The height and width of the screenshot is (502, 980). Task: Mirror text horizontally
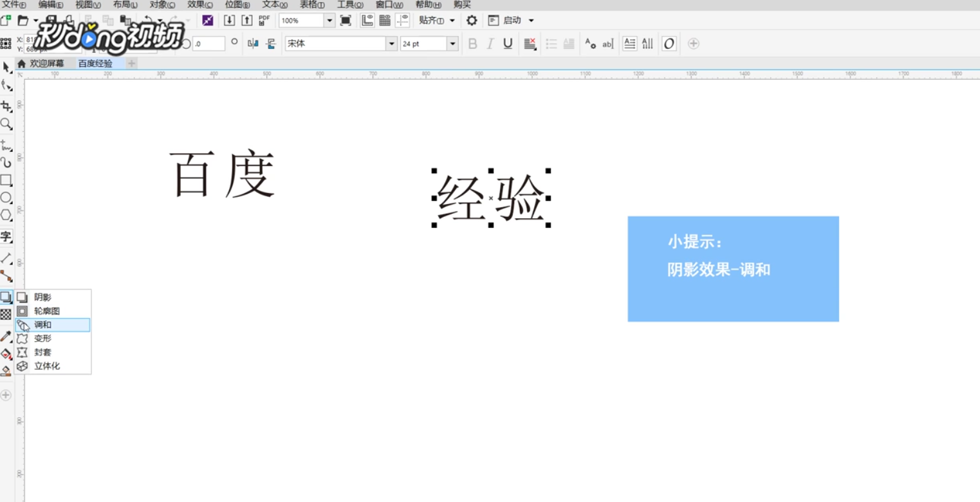click(253, 44)
